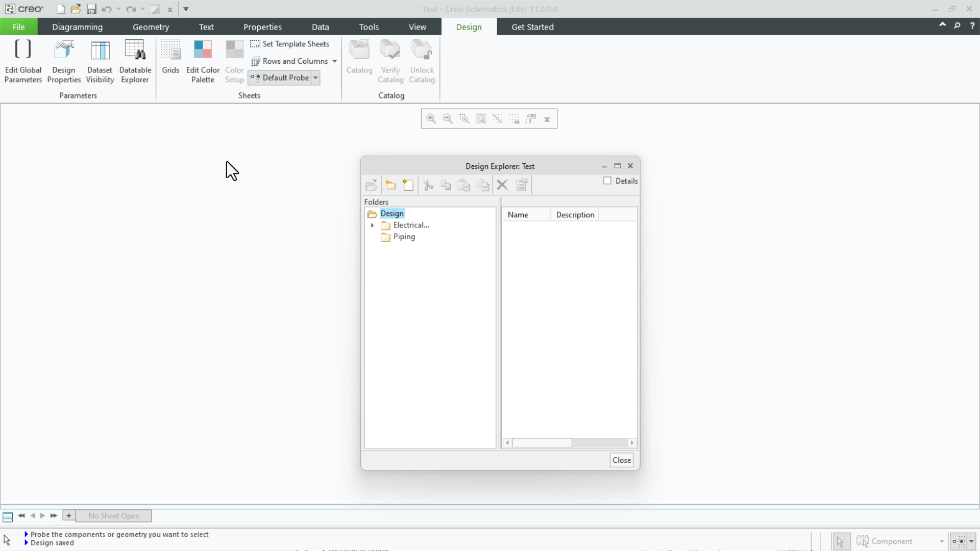The image size is (980, 551).
Task: Click the Name column header
Action: (x=526, y=215)
